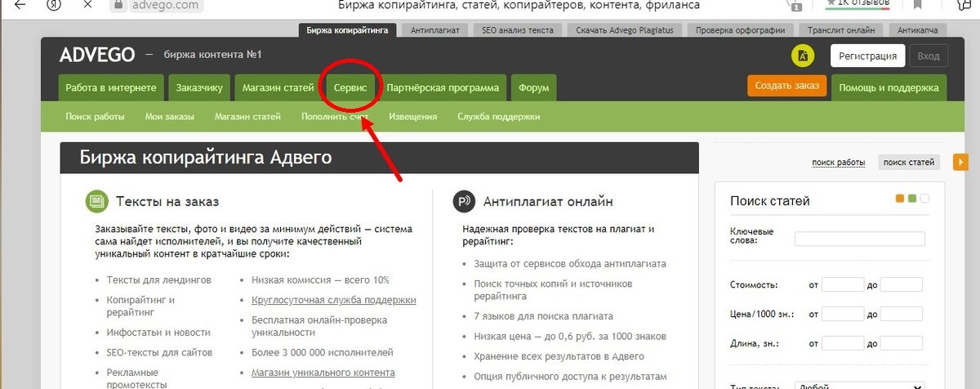Open the Тип текста dropdown
The image size is (980, 389).
pos(859,385)
